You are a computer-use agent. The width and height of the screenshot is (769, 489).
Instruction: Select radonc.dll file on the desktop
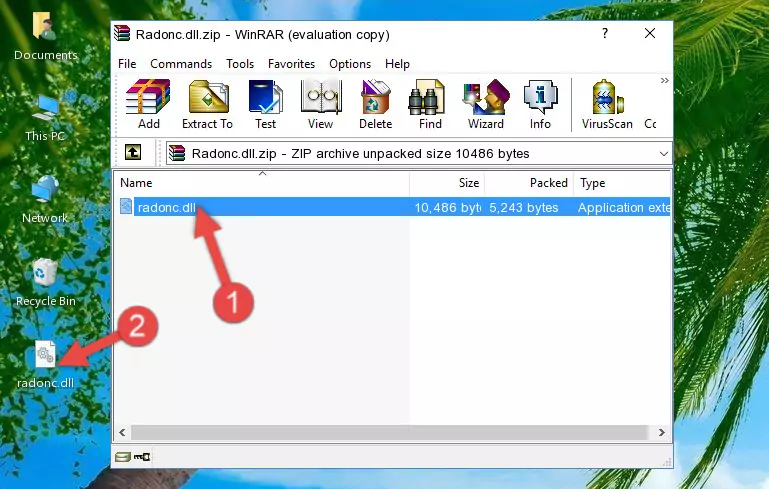45,365
